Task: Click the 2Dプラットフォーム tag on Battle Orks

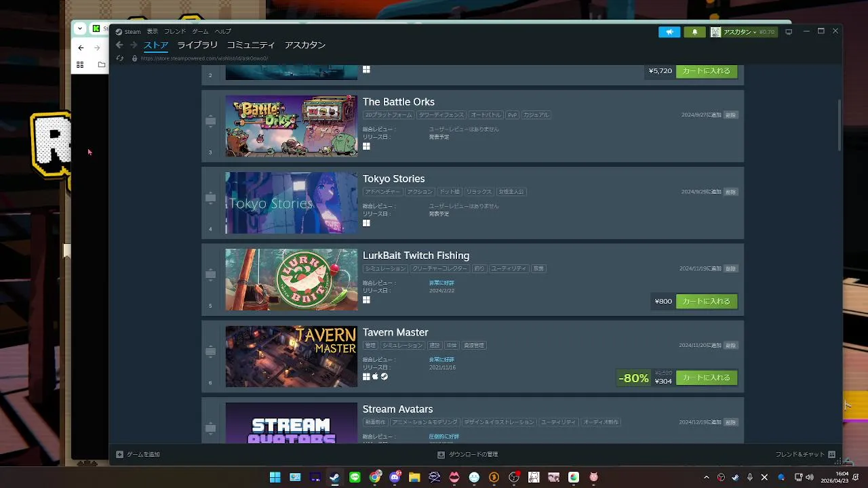Action: pos(389,115)
